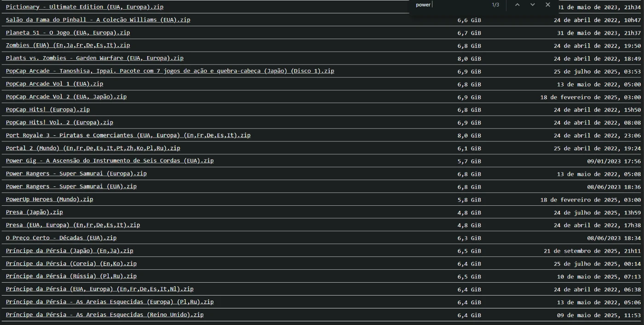Viewport: 644px width, 325px height.
Task: Click Presa (Japão) zip link
Action: click(34, 212)
